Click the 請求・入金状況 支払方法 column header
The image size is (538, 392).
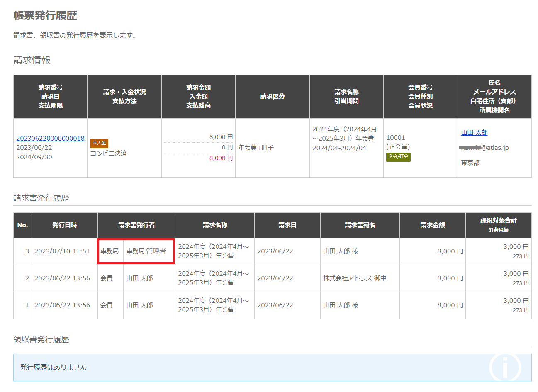coord(124,97)
